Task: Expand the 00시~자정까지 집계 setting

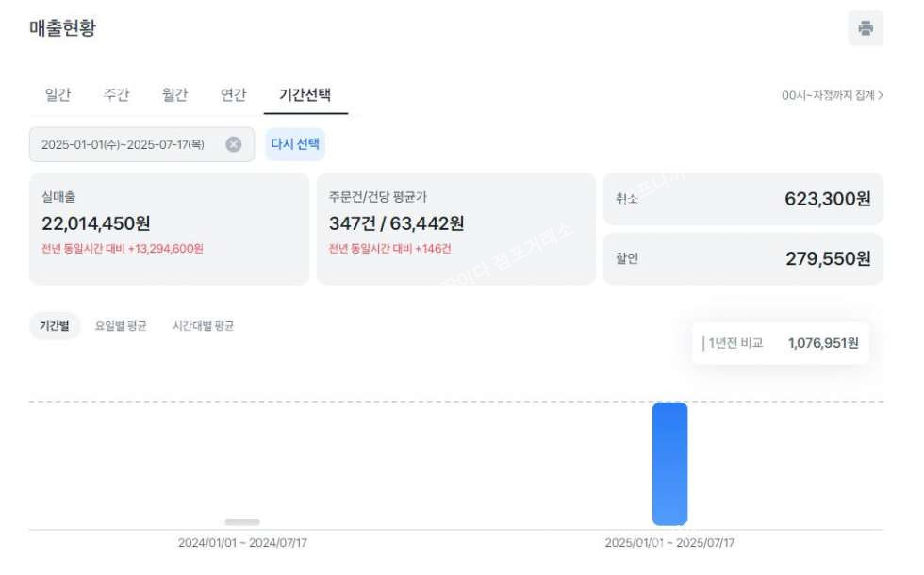Action: tap(832, 95)
